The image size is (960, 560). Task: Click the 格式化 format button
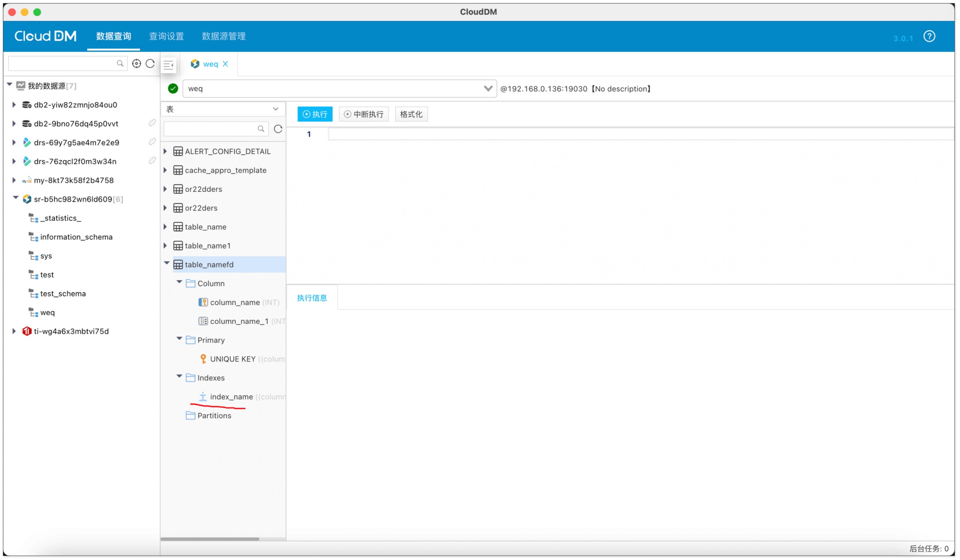(411, 114)
